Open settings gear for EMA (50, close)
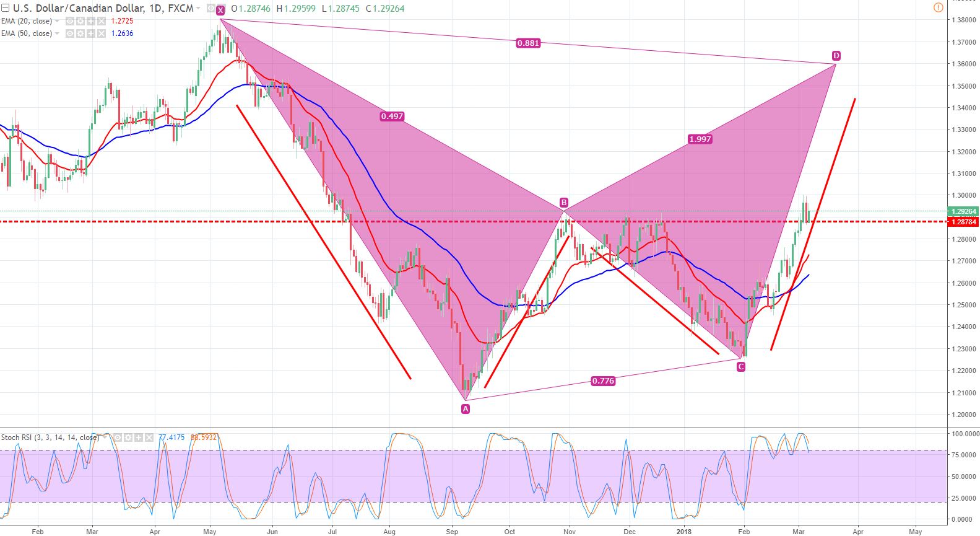This screenshot has width=980, height=536. click(x=80, y=33)
